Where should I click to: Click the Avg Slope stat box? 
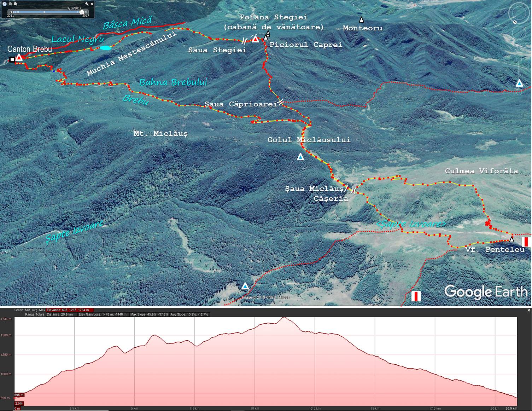(189, 314)
